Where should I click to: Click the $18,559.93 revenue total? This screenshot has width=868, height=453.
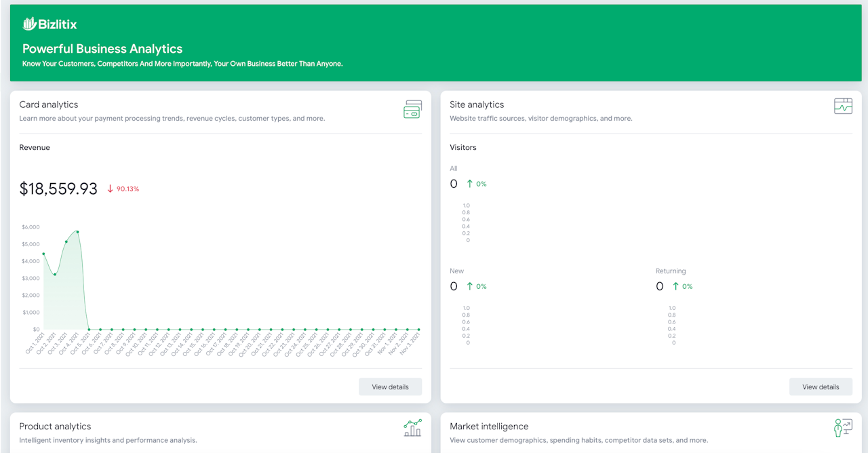click(x=58, y=189)
